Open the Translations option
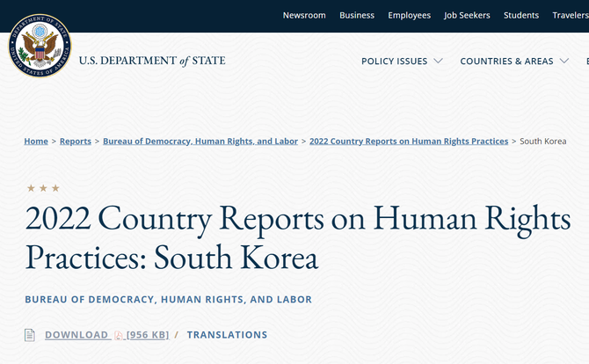 (x=227, y=335)
